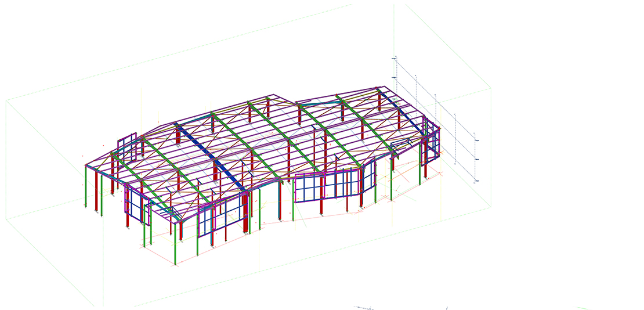This screenshot has height=310, width=644.
Task: Click the blue window frame on left wall
Action: (135, 203)
